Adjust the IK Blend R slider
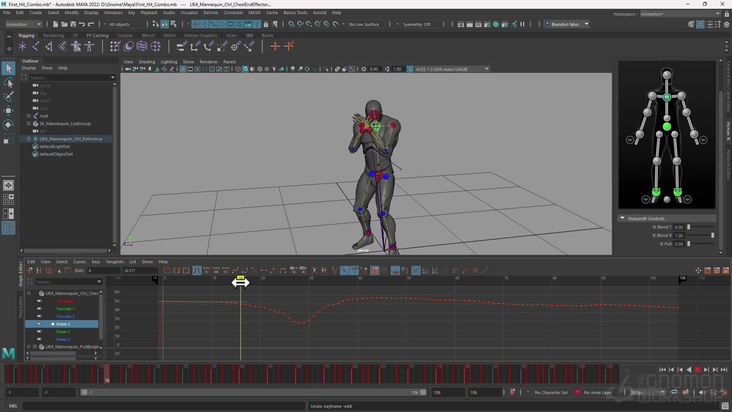 pyautogui.click(x=701, y=235)
